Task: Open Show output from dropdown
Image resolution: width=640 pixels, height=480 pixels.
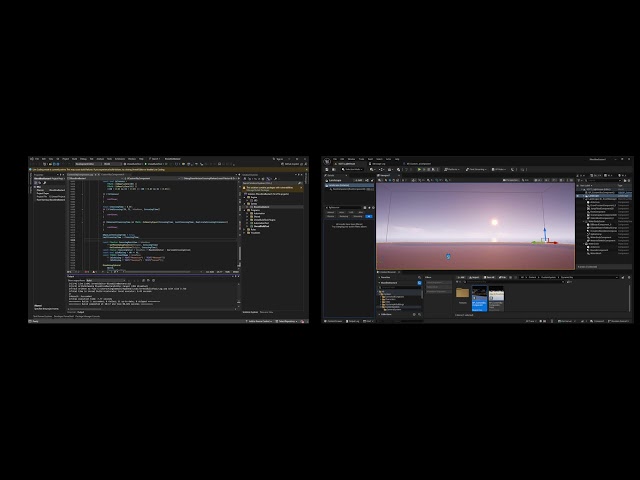Action: pyautogui.click(x=106, y=280)
